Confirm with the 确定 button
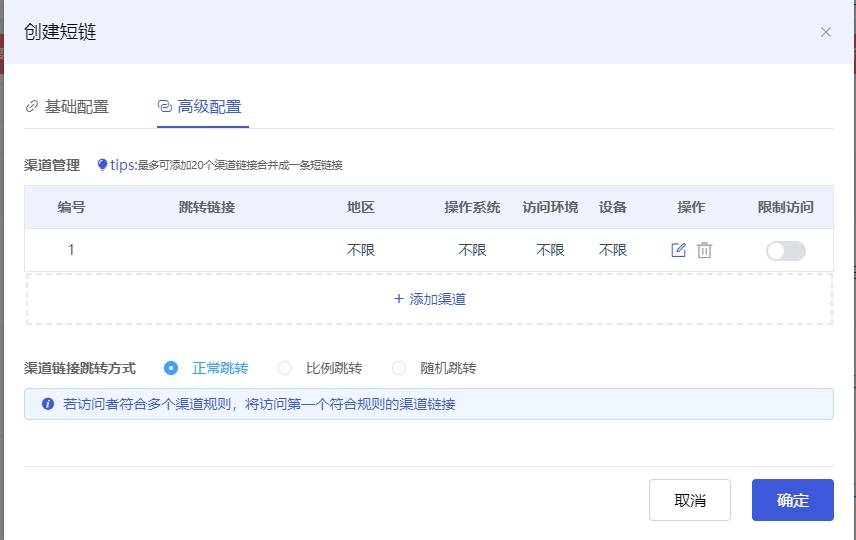 point(792,500)
